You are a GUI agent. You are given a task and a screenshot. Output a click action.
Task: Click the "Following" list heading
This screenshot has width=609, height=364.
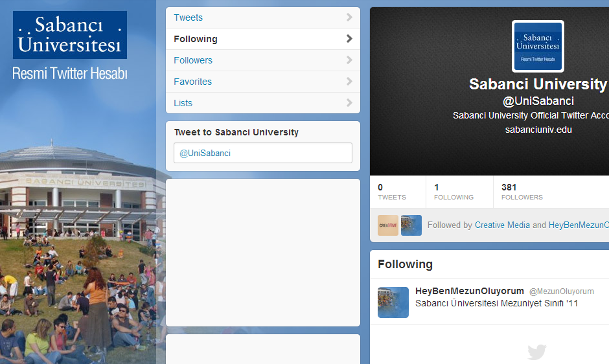click(x=405, y=264)
